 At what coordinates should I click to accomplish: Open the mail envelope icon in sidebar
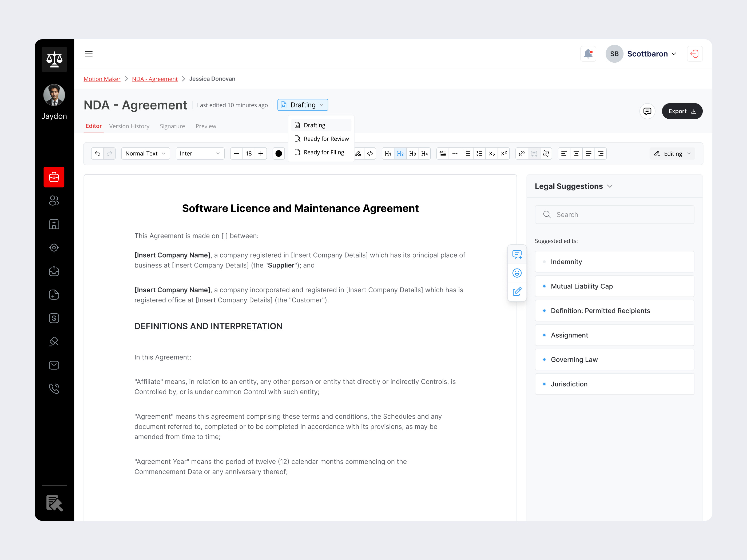(x=54, y=365)
